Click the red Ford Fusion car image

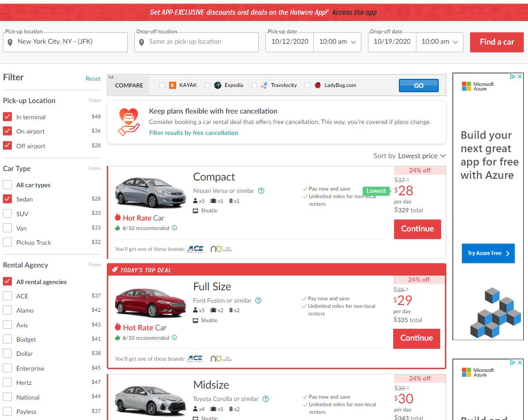[150, 303]
